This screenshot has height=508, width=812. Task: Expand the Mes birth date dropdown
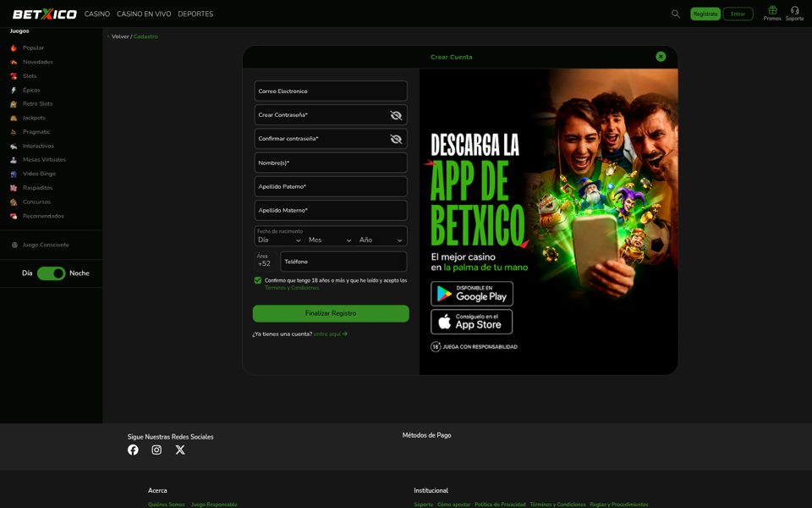(330, 240)
